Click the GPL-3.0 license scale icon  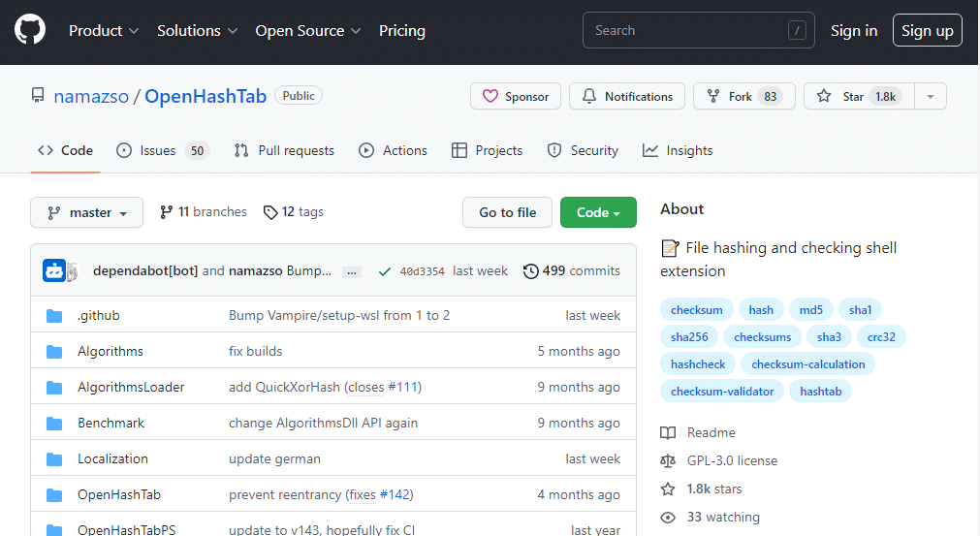[668, 461]
